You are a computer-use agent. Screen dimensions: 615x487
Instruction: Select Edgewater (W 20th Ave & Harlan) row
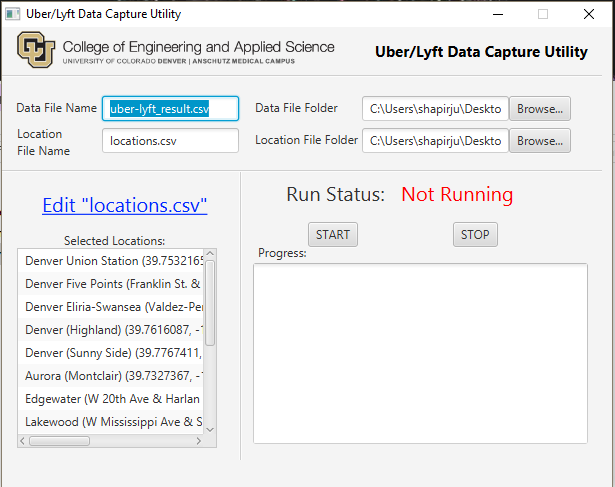click(111, 399)
